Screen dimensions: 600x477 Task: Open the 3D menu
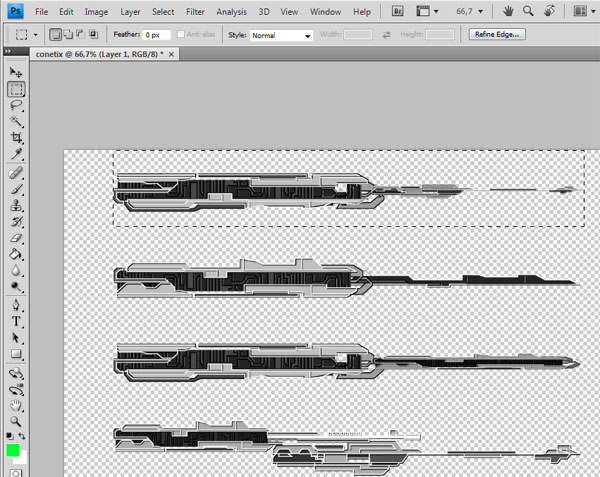[264, 12]
